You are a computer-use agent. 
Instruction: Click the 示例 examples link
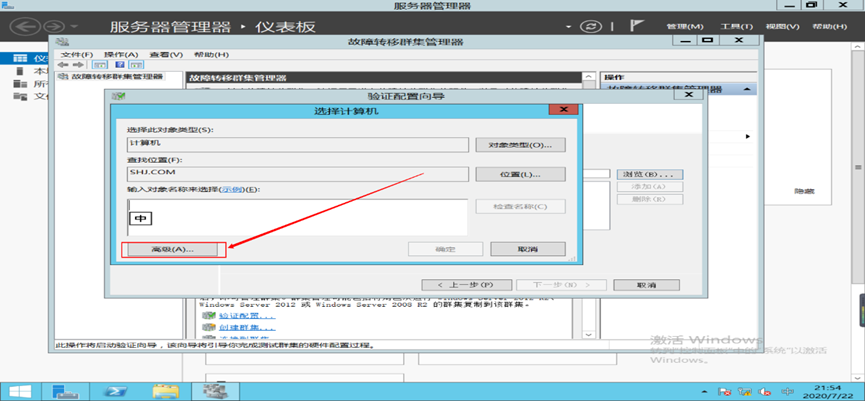231,189
